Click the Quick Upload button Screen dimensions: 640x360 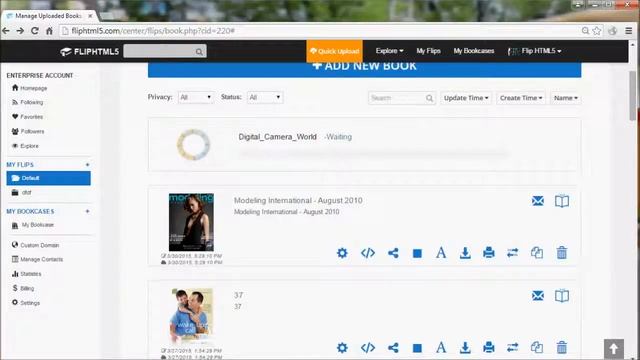(x=334, y=51)
